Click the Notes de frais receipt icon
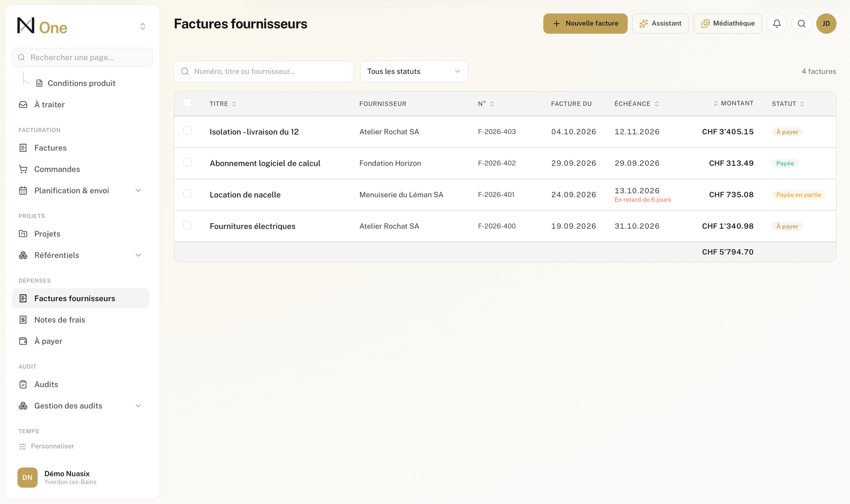 click(23, 320)
